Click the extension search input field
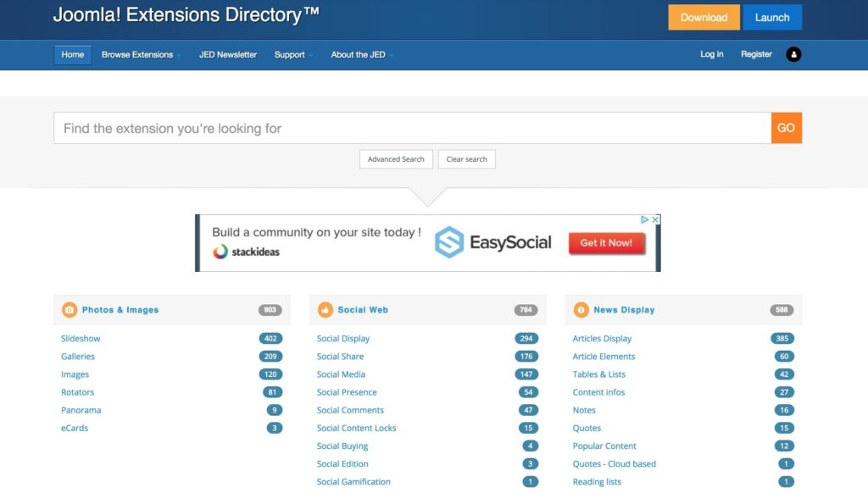Image resolution: width=868 pixels, height=504 pixels. tap(412, 129)
